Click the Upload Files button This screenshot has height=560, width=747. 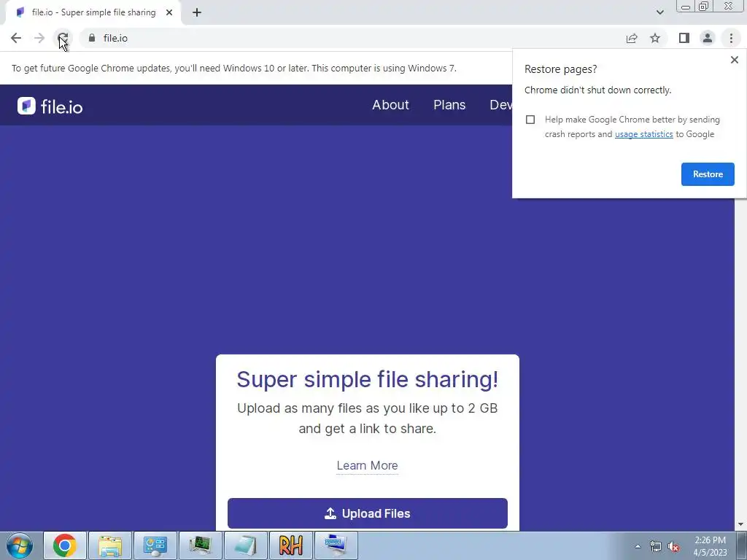(368, 513)
